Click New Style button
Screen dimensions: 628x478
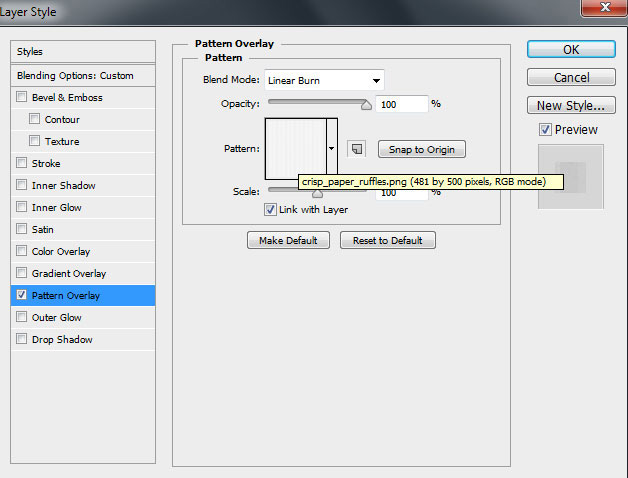[570, 105]
